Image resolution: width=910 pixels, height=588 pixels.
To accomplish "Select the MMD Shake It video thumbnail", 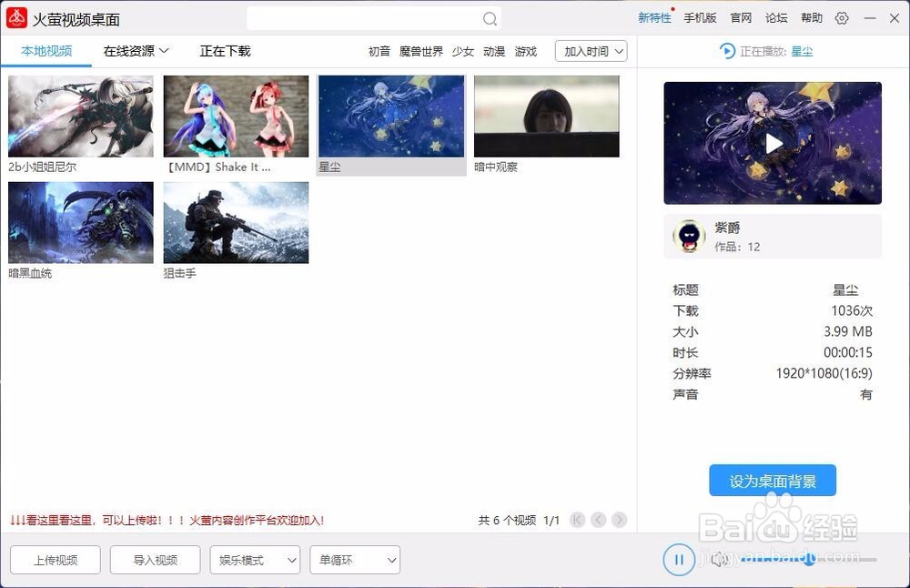I will 236,117.
